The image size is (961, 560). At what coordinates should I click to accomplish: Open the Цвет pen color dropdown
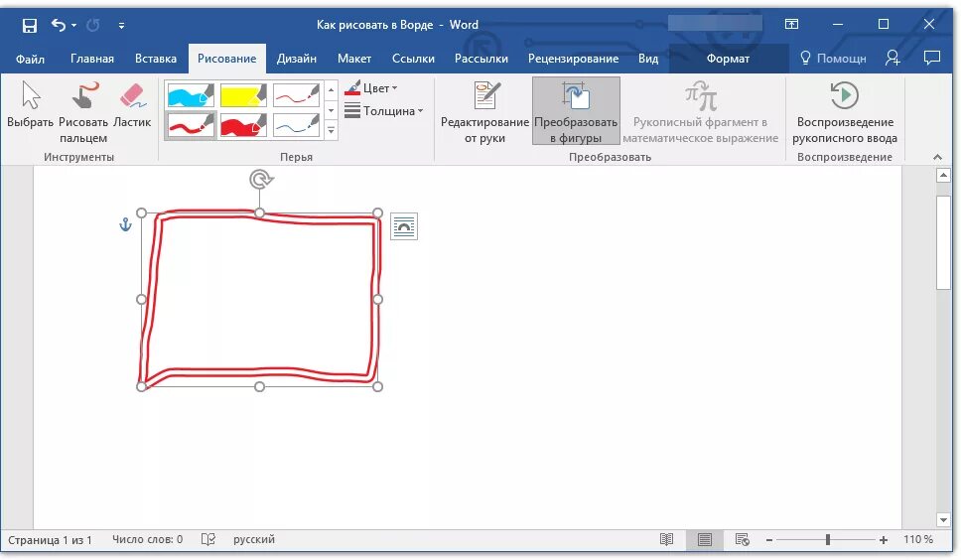coord(370,88)
